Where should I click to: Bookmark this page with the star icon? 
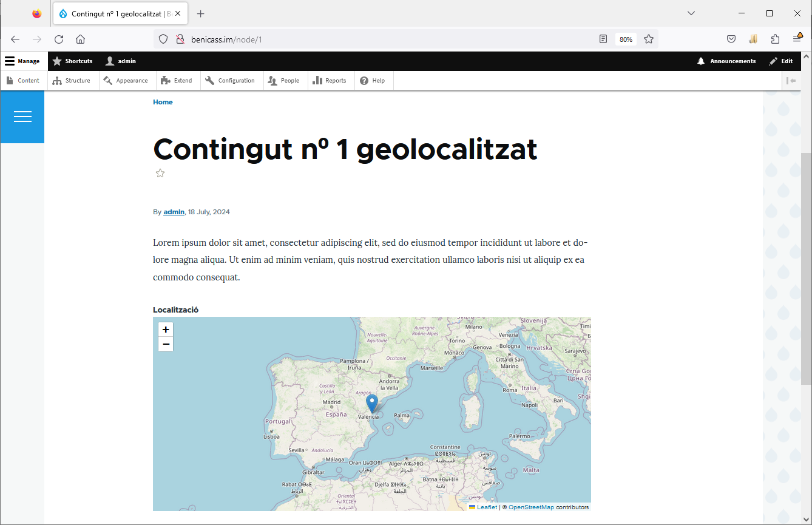point(649,39)
